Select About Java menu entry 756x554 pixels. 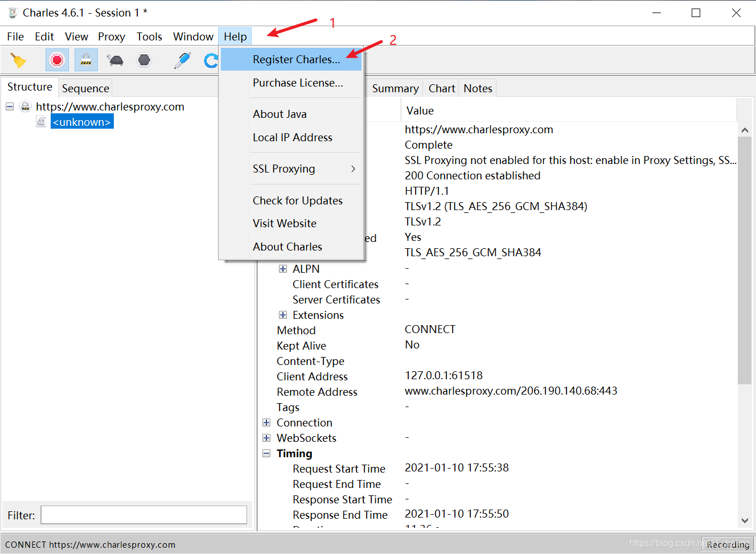(x=291, y=114)
